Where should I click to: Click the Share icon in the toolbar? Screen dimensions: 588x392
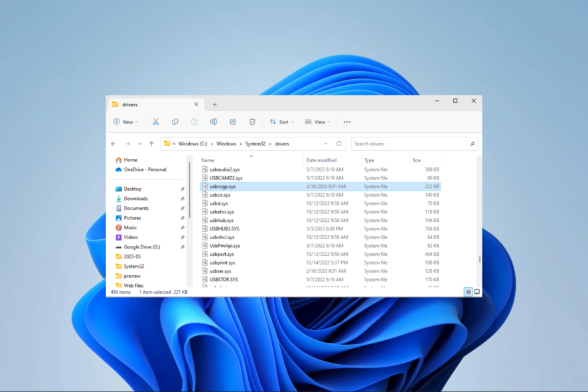click(x=233, y=122)
